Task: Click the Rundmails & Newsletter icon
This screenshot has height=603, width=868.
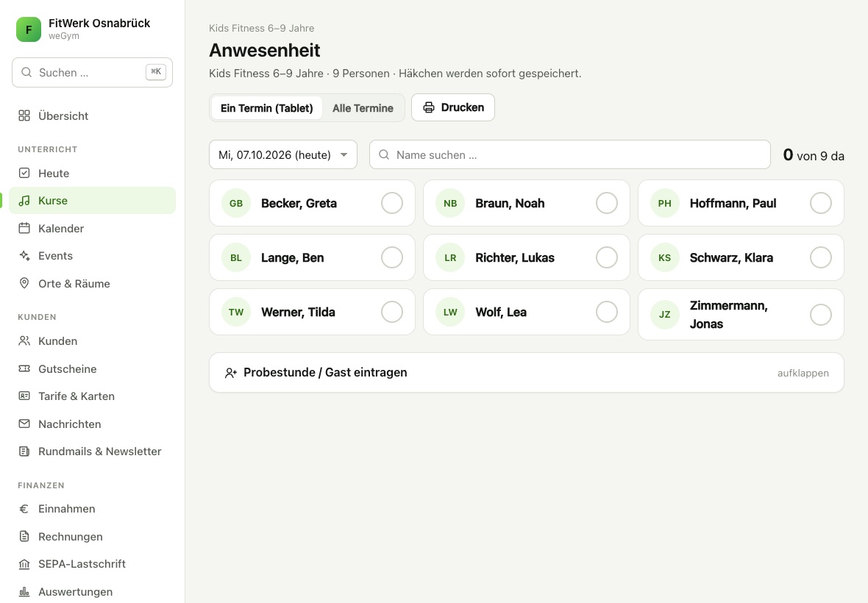Action: point(24,452)
